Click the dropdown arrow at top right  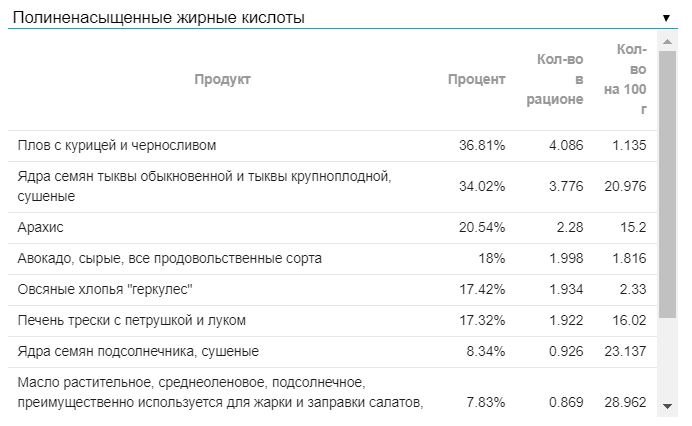666,18
